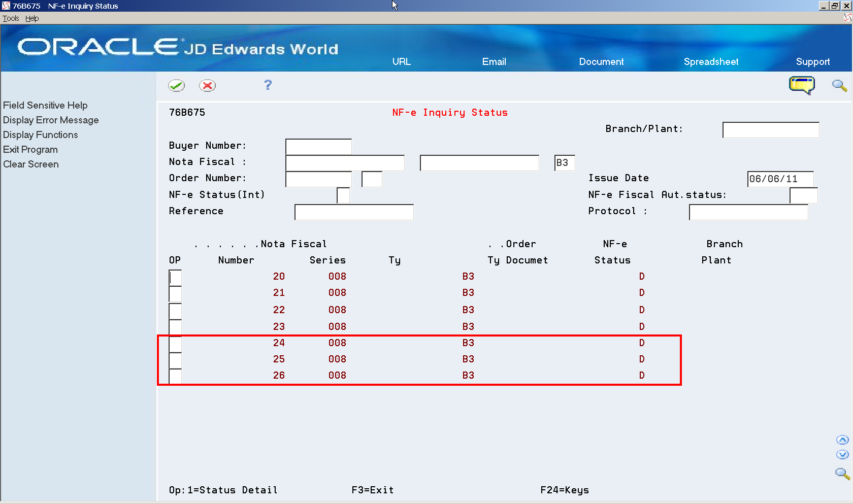Minimize the 76B675 window
853x504 pixels.
[824, 6]
